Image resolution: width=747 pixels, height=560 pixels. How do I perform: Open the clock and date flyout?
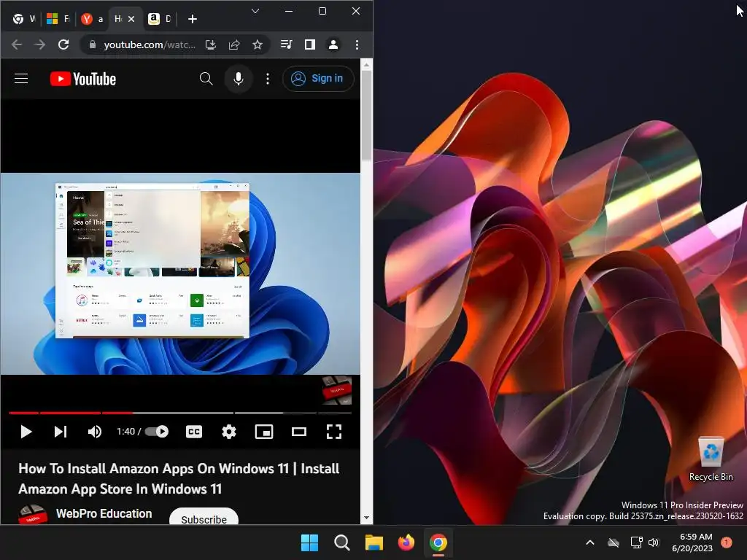coord(692,542)
